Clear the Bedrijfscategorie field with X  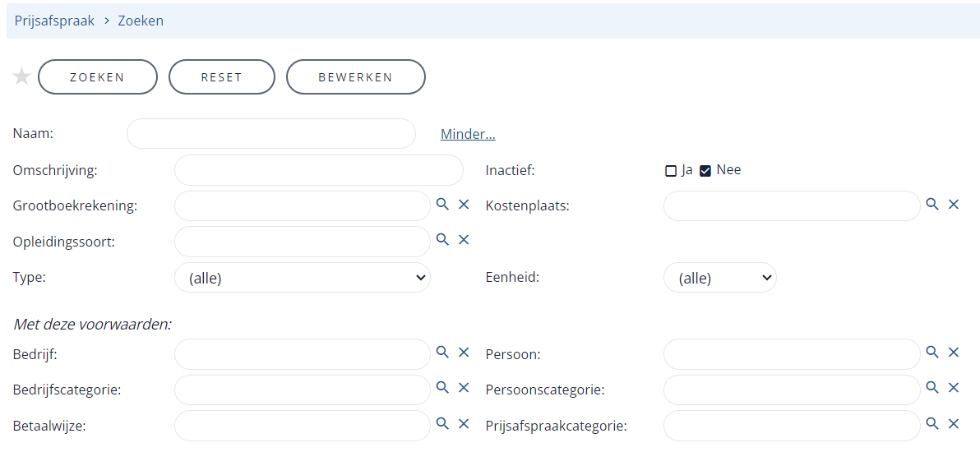pos(464,388)
